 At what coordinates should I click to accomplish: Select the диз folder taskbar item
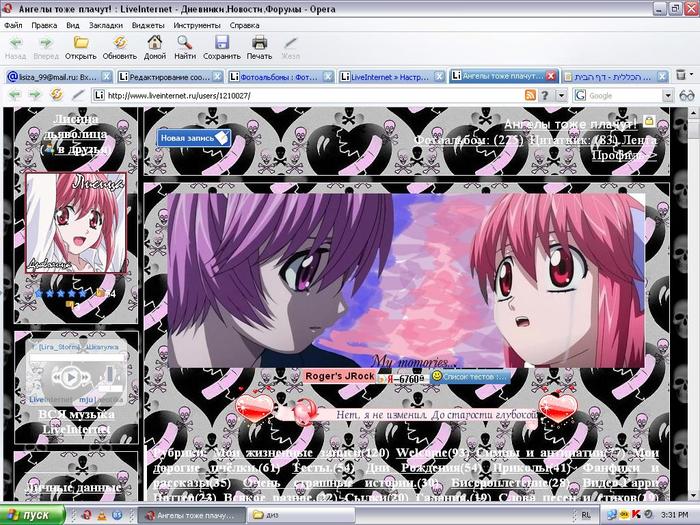(301, 515)
